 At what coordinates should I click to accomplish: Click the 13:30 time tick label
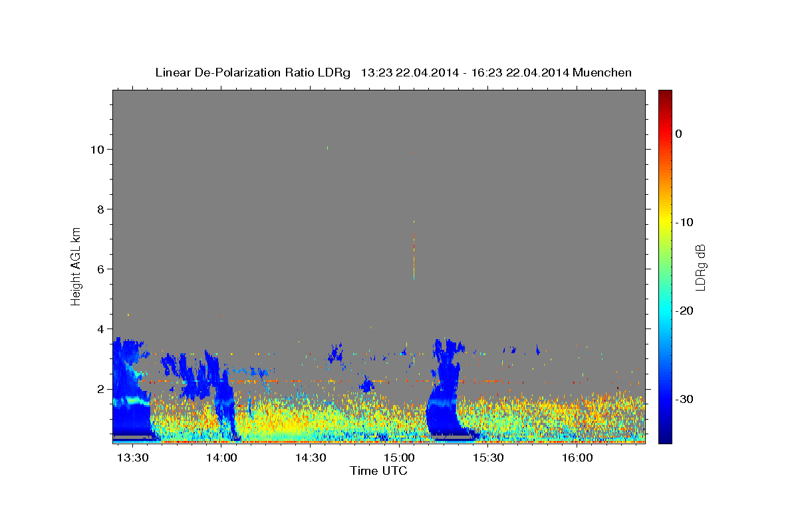click(132, 458)
